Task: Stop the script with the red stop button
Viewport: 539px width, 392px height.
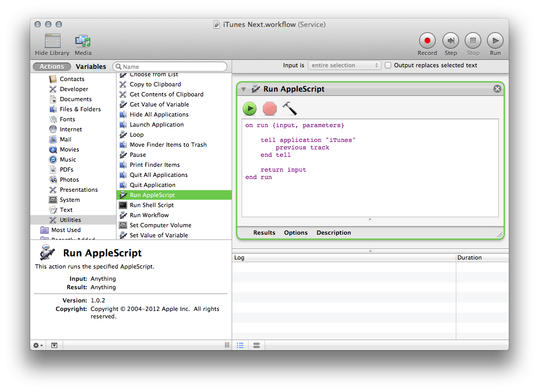Action: [269, 109]
